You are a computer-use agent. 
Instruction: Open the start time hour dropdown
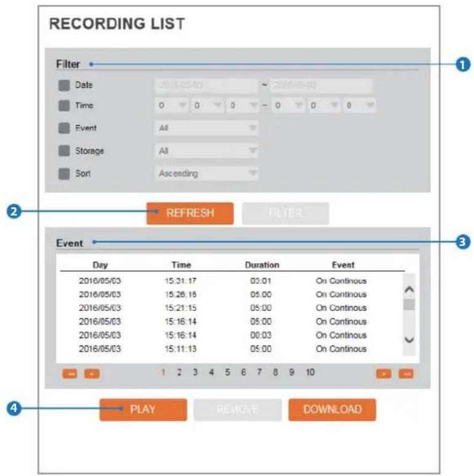tap(172, 105)
